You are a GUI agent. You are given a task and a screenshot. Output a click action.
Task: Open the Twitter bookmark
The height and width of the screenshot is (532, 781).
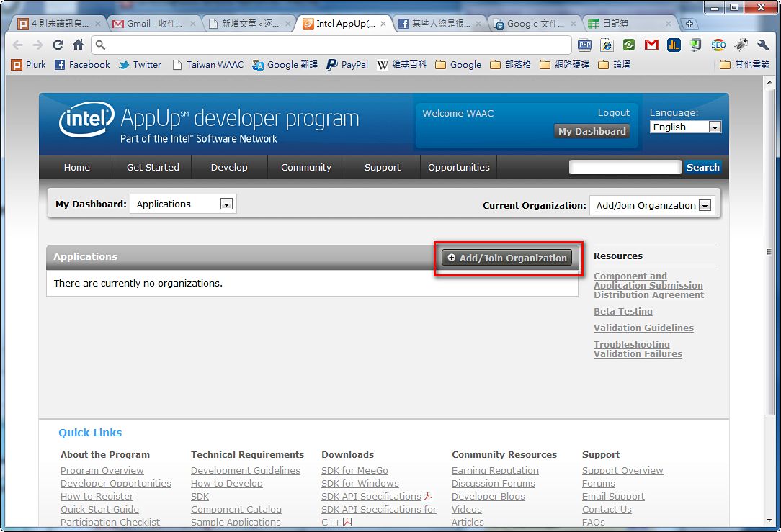[x=140, y=65]
